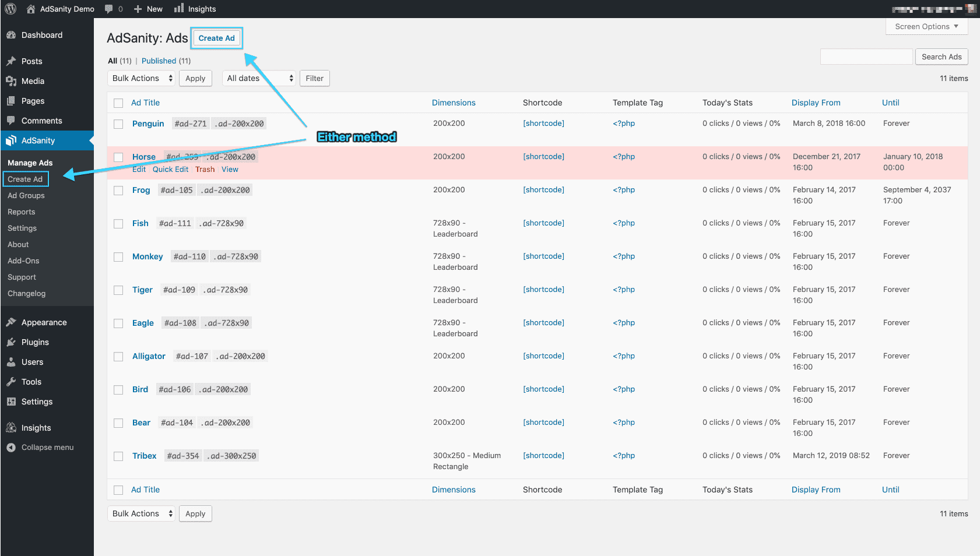Click the Tools wrench icon

click(11, 382)
